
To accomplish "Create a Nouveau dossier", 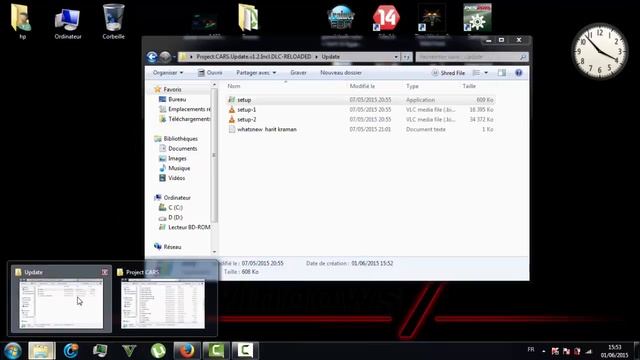I will pos(341,73).
